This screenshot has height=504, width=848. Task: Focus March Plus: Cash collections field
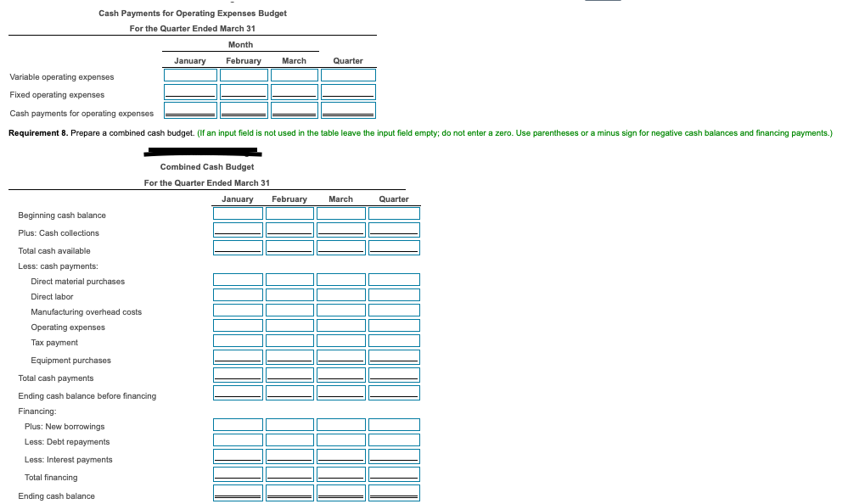pos(341,230)
